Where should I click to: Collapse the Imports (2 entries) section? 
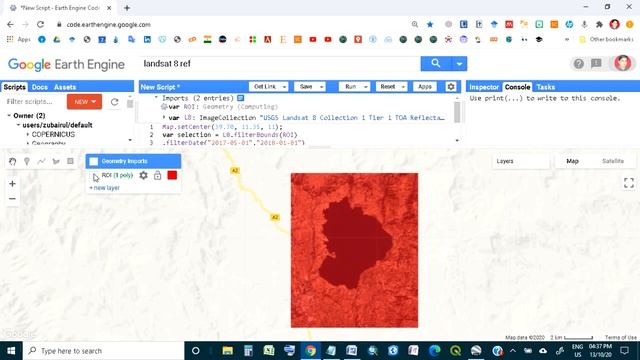point(156,98)
